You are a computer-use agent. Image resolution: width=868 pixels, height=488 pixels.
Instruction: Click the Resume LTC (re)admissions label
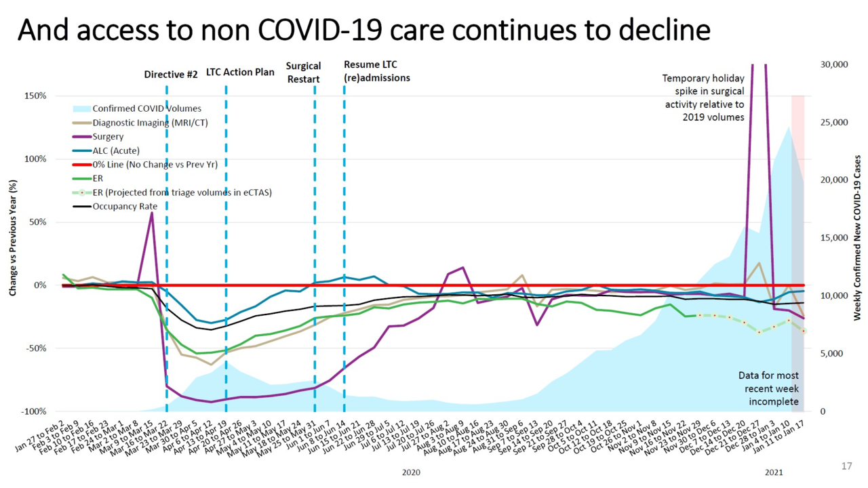[376, 71]
